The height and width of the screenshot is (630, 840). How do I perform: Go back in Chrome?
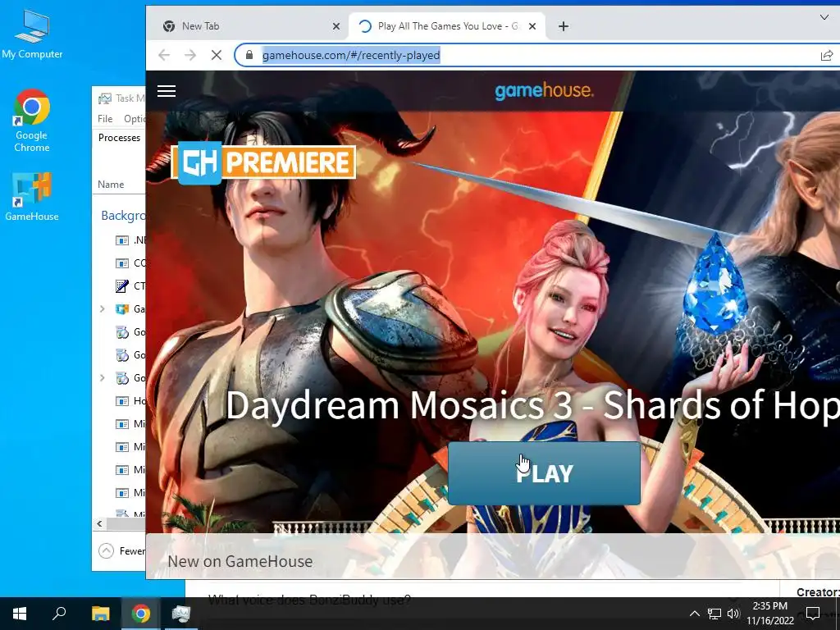click(x=164, y=55)
